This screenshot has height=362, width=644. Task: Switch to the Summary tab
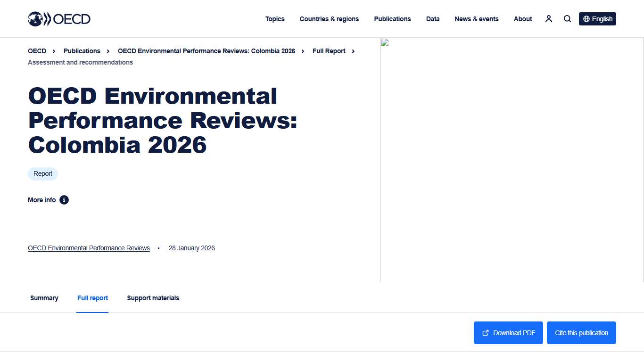pyautogui.click(x=44, y=298)
